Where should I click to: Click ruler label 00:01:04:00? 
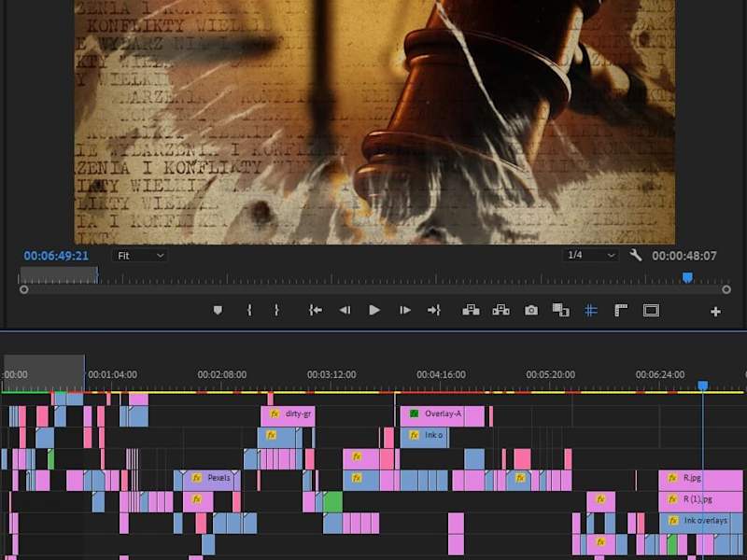coord(112,375)
